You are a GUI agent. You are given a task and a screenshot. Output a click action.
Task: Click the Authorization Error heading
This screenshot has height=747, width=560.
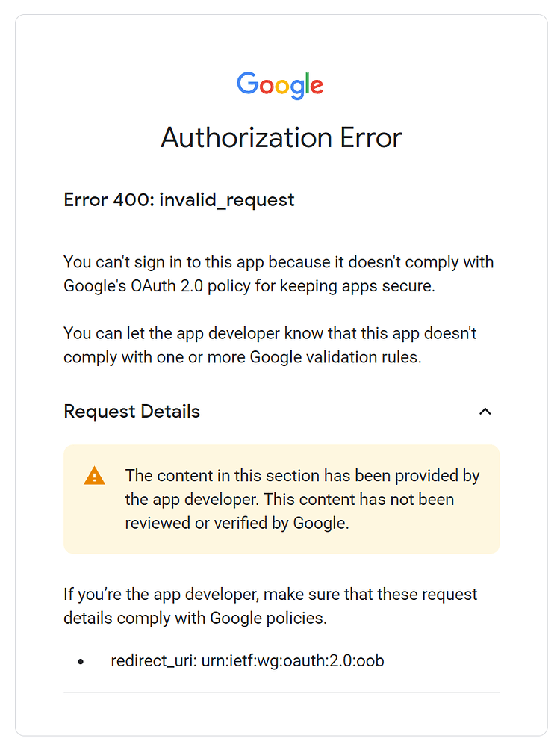pos(281,138)
